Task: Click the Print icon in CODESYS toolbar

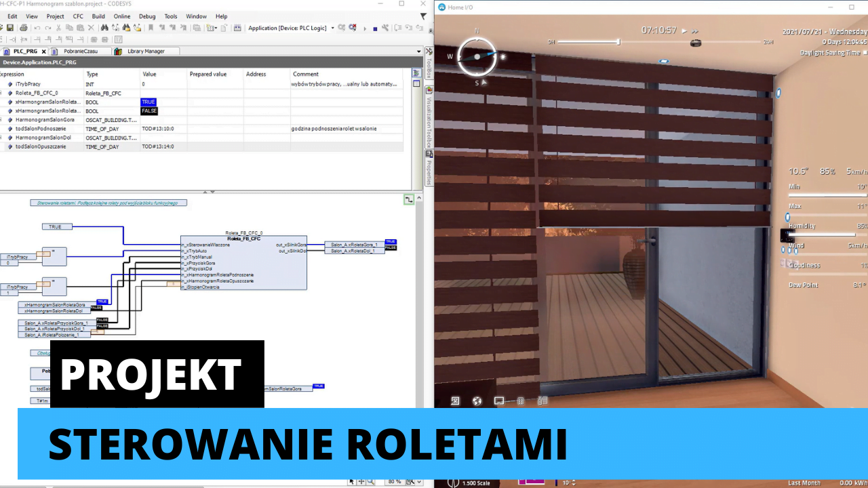Action: pos(23,28)
